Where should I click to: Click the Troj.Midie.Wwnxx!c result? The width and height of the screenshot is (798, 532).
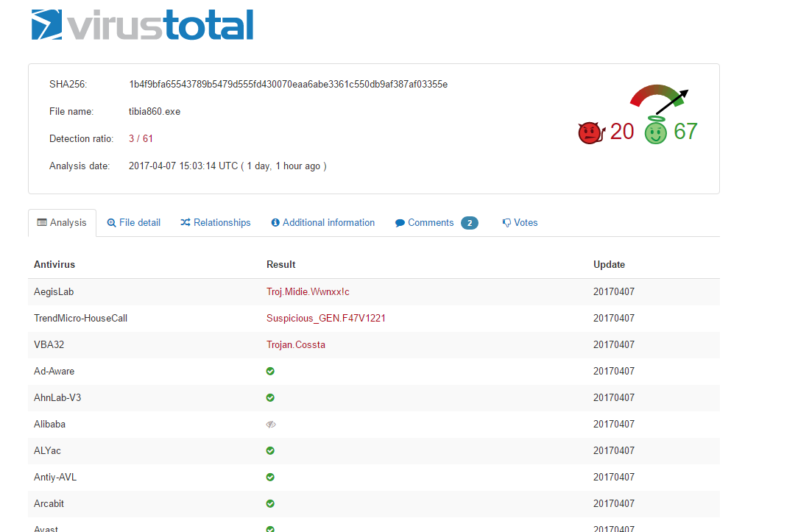[x=308, y=292]
